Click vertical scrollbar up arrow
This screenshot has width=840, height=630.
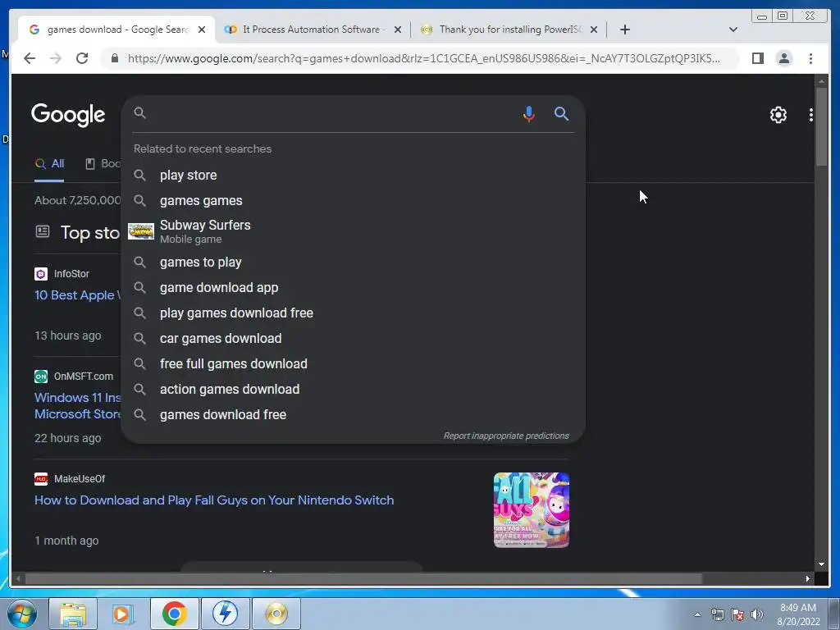pos(821,81)
